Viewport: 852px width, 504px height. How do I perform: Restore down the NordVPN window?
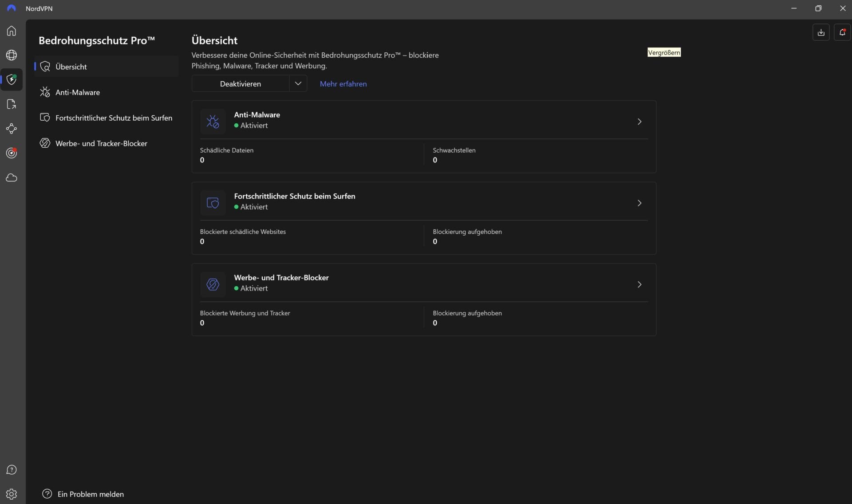pos(818,8)
